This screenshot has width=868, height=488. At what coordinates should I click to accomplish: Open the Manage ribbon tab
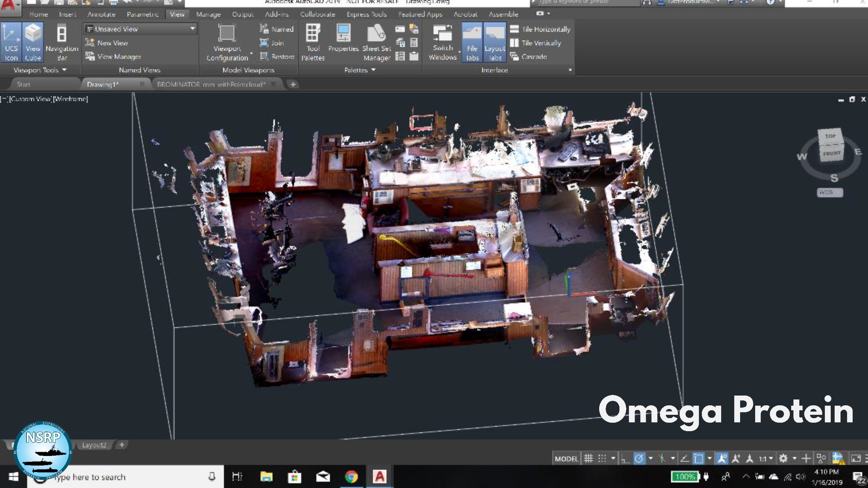[208, 14]
